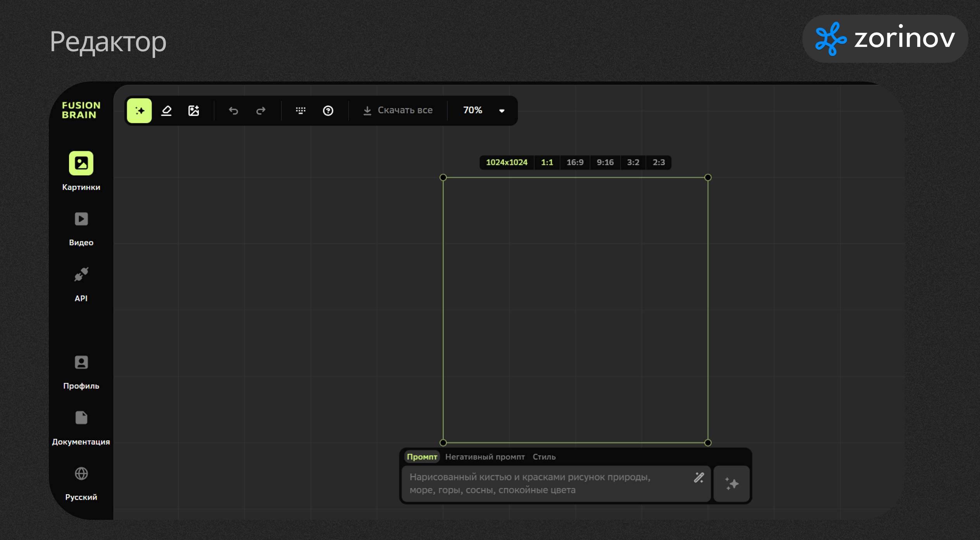Click the upload image icon

click(x=193, y=111)
